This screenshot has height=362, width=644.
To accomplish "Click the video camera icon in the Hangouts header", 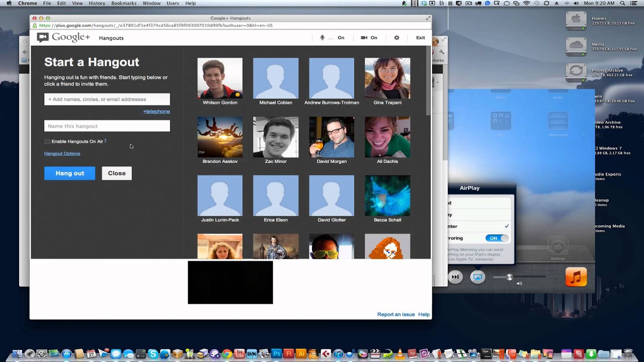I will click(x=364, y=38).
